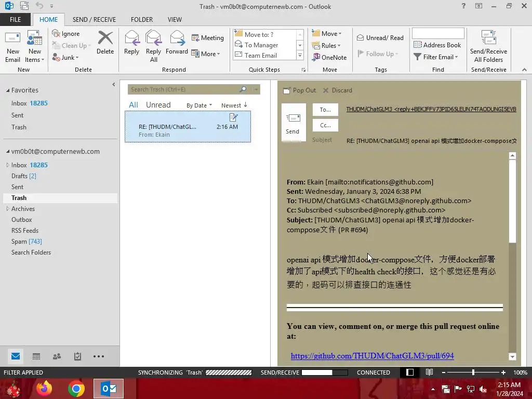Open the FILE tab
This screenshot has width=532, height=399.
15,20
